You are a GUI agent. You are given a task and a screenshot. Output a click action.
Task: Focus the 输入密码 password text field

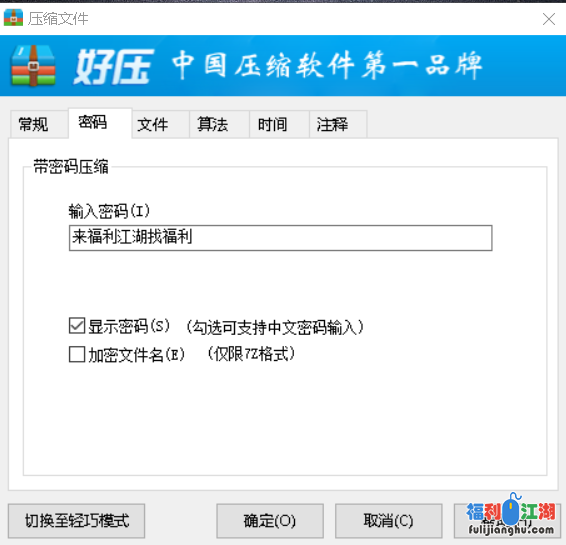tap(280, 238)
